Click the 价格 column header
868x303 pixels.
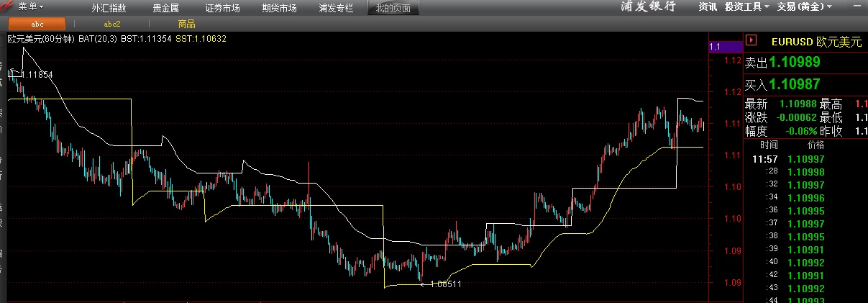[x=816, y=145]
